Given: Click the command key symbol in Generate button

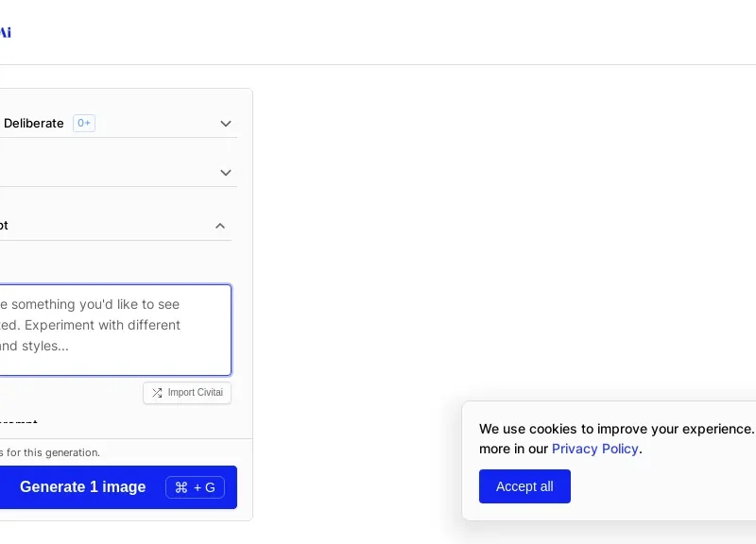Looking at the screenshot, I should 181,487.
